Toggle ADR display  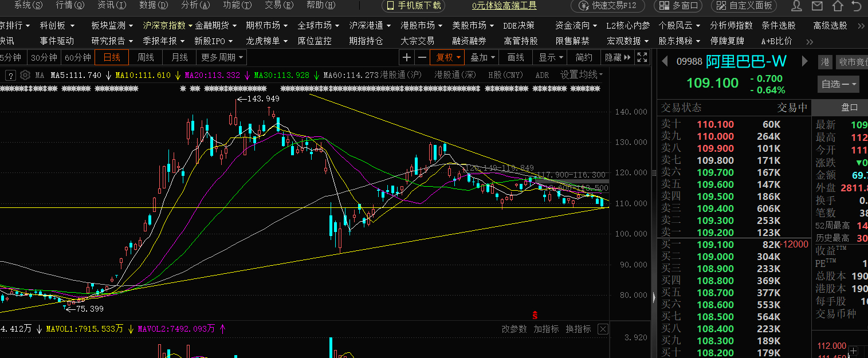(542, 75)
